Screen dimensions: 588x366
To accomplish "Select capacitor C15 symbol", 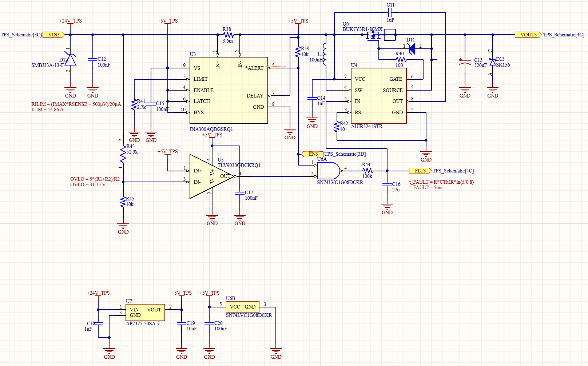I will pos(151,104).
